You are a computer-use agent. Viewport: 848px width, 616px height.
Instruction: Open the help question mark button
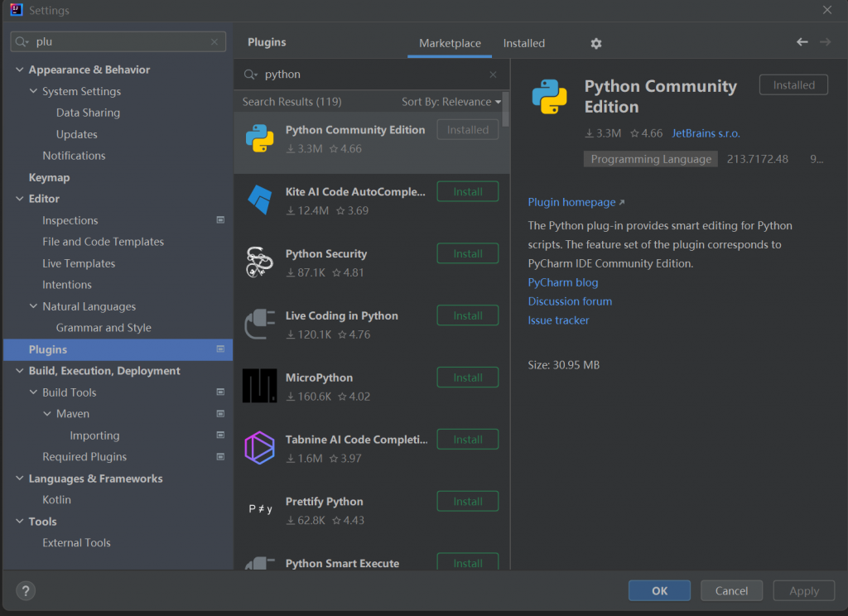[x=26, y=590]
